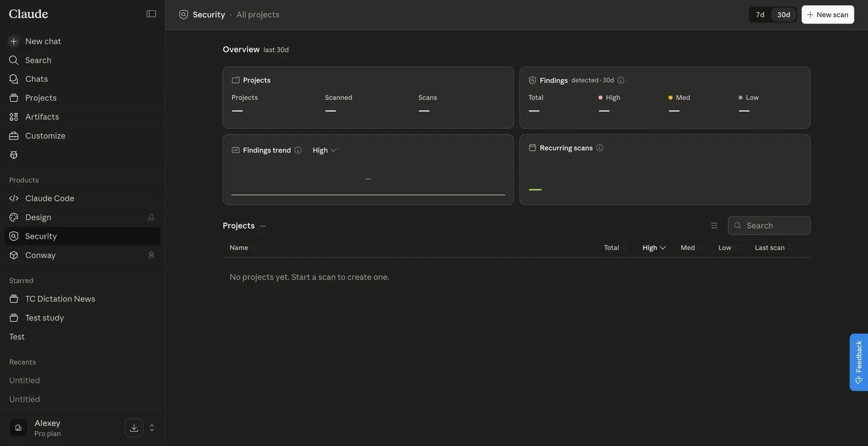This screenshot has height=446, width=868.
Task: Open the projects table filter settings icon
Action: pos(714,226)
